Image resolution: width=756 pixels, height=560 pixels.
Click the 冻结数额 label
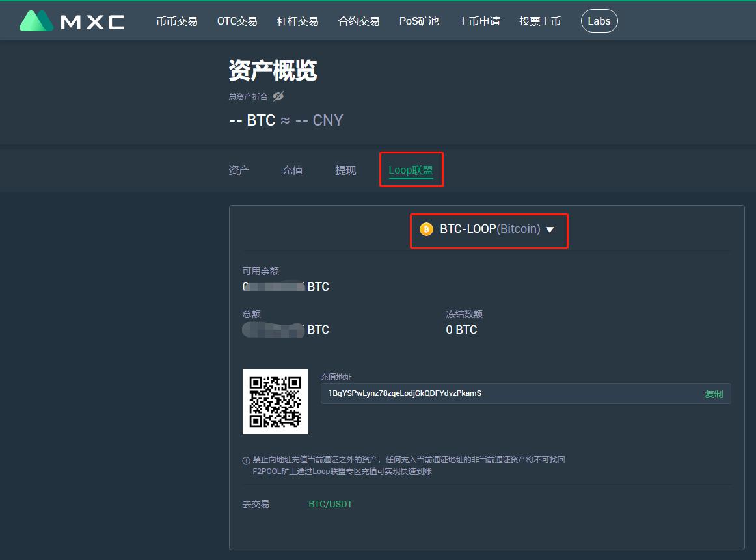click(x=465, y=314)
